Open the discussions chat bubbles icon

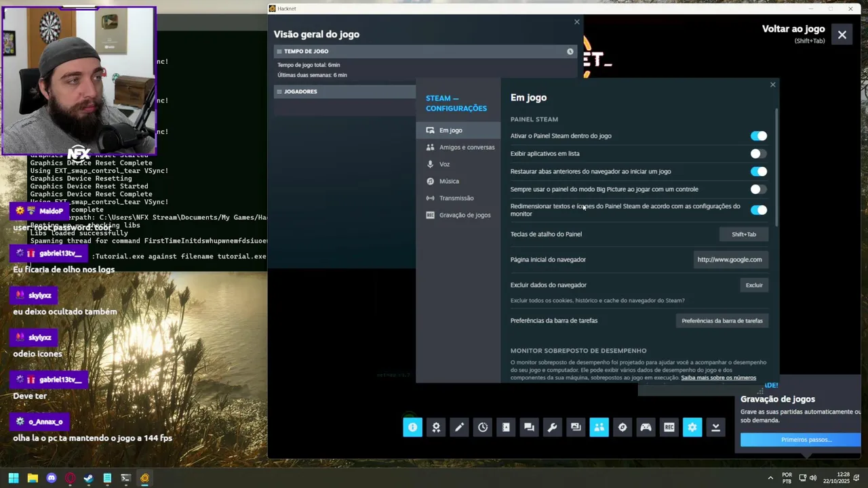[529, 427]
